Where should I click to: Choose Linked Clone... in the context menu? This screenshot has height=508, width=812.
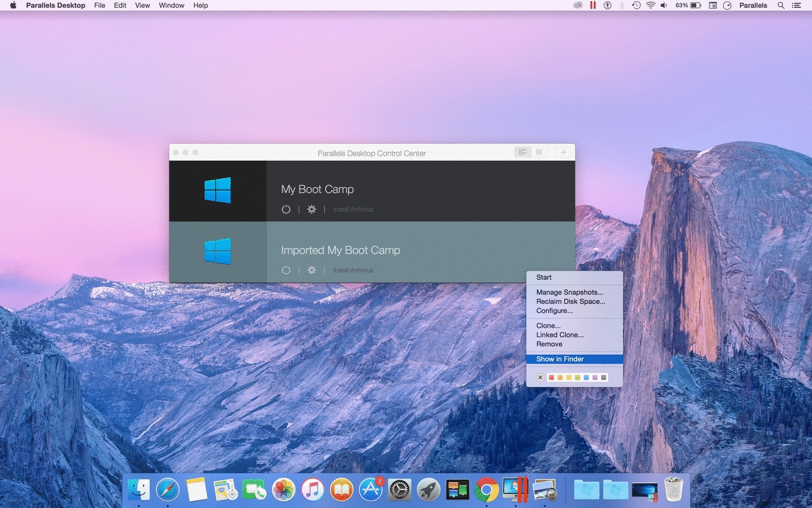point(574,335)
